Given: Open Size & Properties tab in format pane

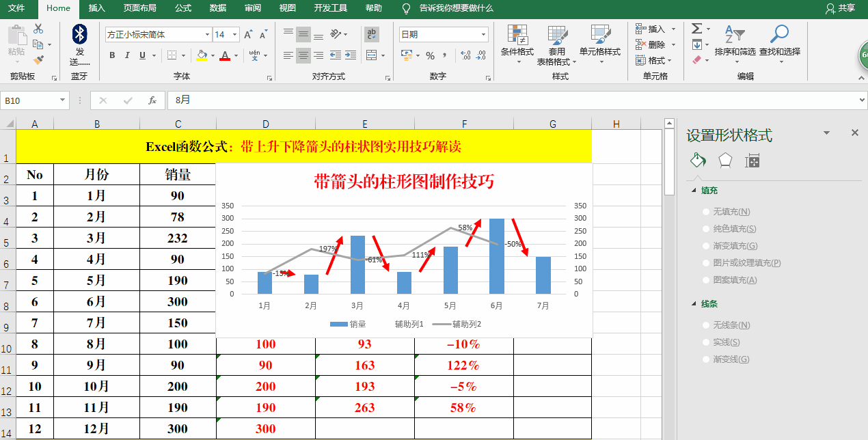Looking at the screenshot, I should point(752,161).
